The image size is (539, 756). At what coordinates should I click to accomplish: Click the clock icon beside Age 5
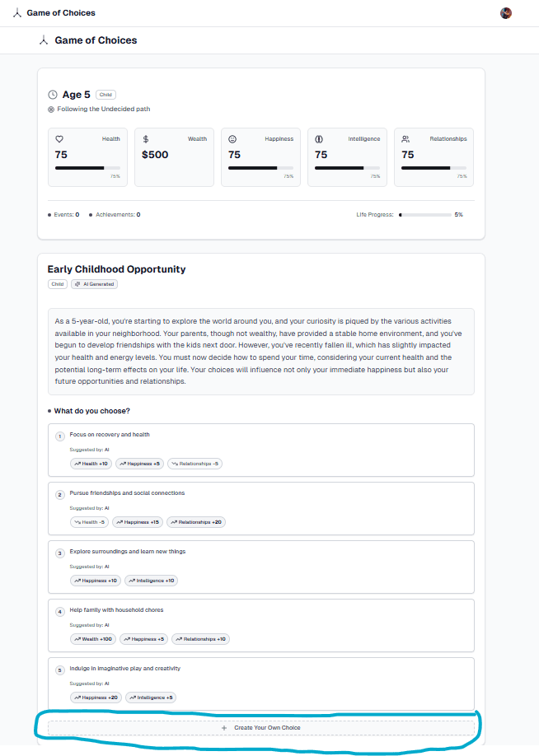coord(54,95)
